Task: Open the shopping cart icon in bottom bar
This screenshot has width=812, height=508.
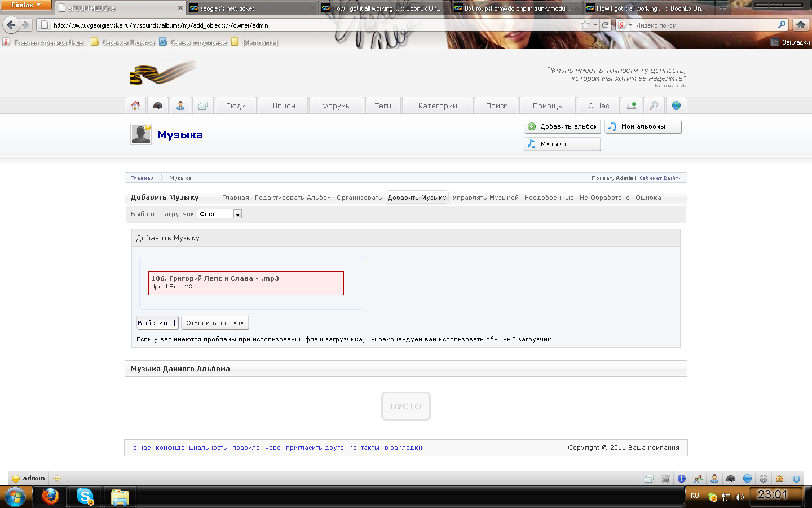Action: pos(665,479)
